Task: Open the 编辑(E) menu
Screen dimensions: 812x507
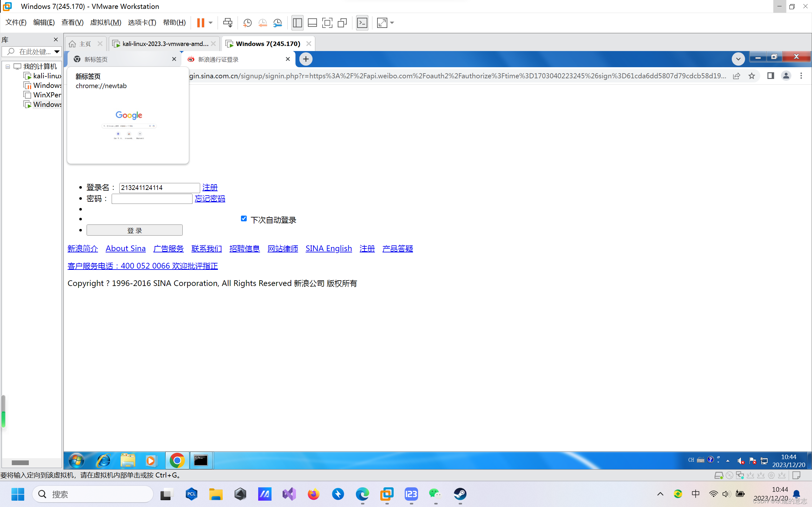Action: 44,23
